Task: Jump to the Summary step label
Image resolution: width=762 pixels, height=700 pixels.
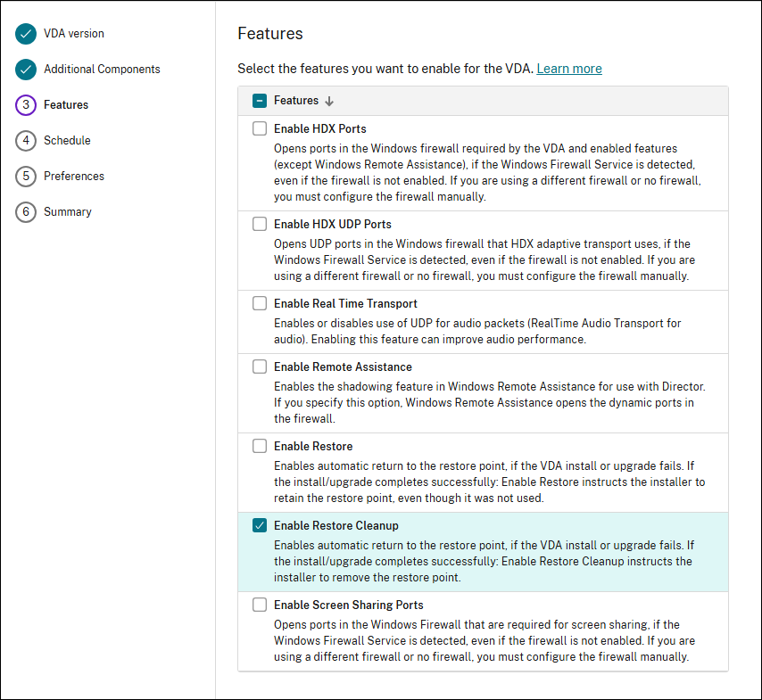Action: 68,212
